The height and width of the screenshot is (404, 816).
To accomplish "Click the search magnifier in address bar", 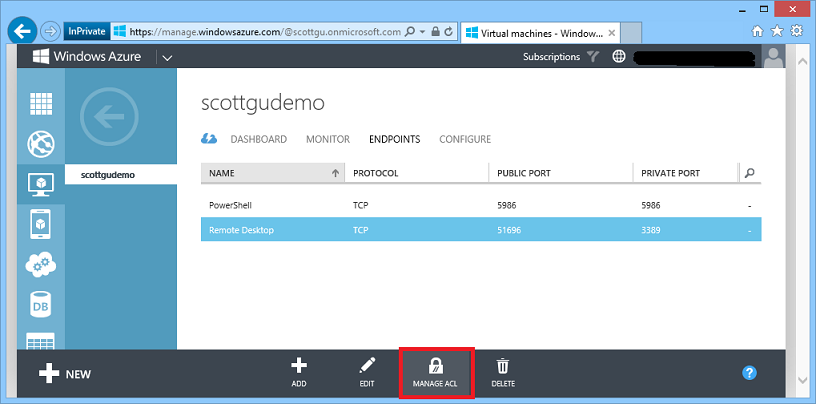I will (410, 32).
